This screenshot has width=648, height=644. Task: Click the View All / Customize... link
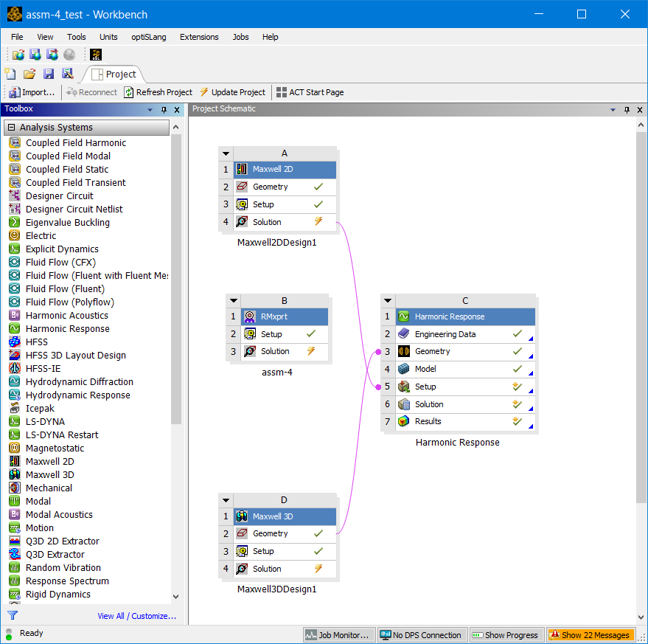(137, 616)
